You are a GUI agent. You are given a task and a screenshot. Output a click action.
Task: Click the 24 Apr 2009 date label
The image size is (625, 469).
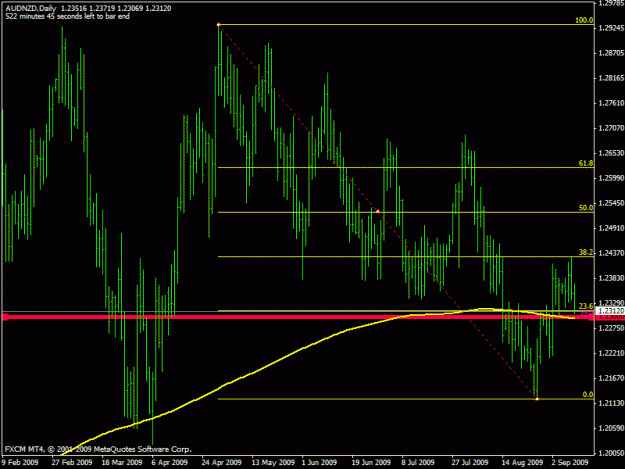(x=221, y=462)
